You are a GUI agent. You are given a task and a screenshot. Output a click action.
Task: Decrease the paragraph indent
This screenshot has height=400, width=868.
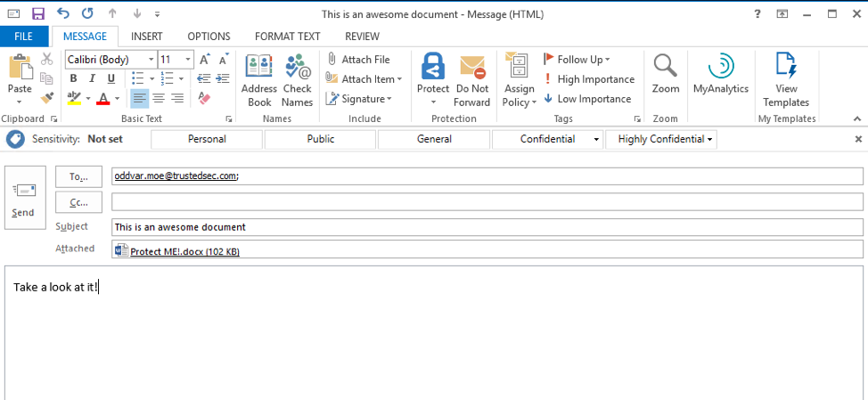[x=204, y=78]
